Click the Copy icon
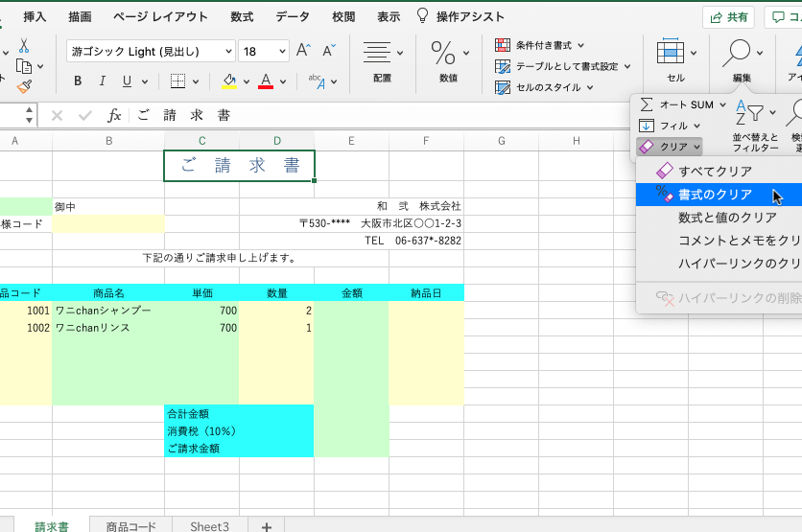Image resolution: width=802 pixels, height=532 pixels. click(x=24, y=66)
